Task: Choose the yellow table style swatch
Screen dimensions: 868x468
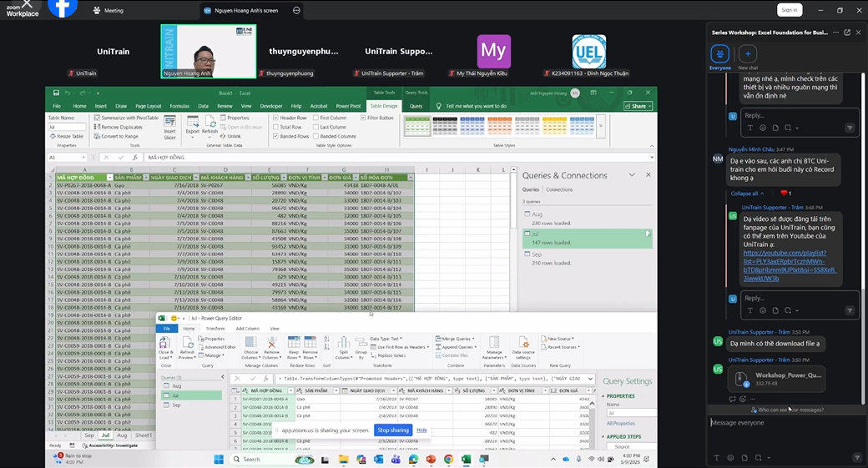Action: pyautogui.click(x=554, y=126)
